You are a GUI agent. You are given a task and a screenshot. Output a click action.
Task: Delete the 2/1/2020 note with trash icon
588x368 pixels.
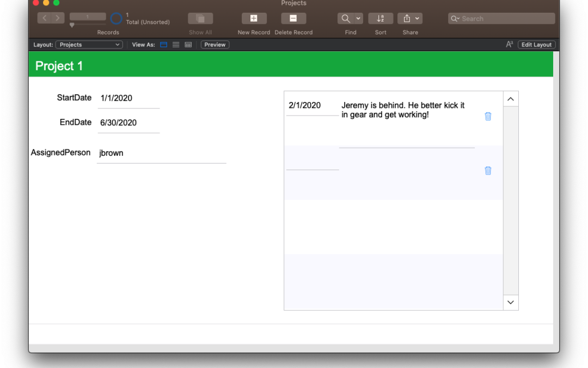pos(488,116)
